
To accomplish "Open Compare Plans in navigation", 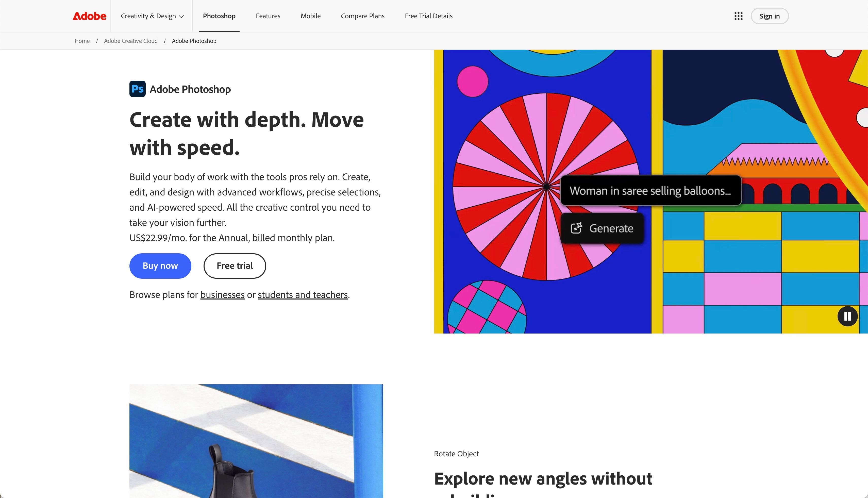I will coord(362,16).
